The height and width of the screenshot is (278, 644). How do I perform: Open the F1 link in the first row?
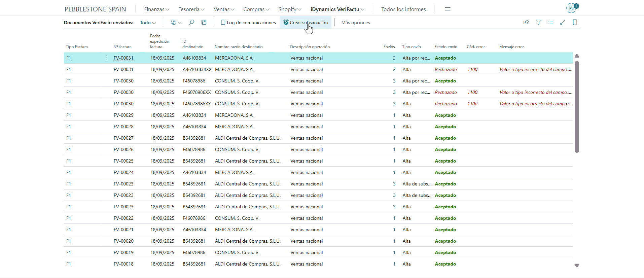69,58
